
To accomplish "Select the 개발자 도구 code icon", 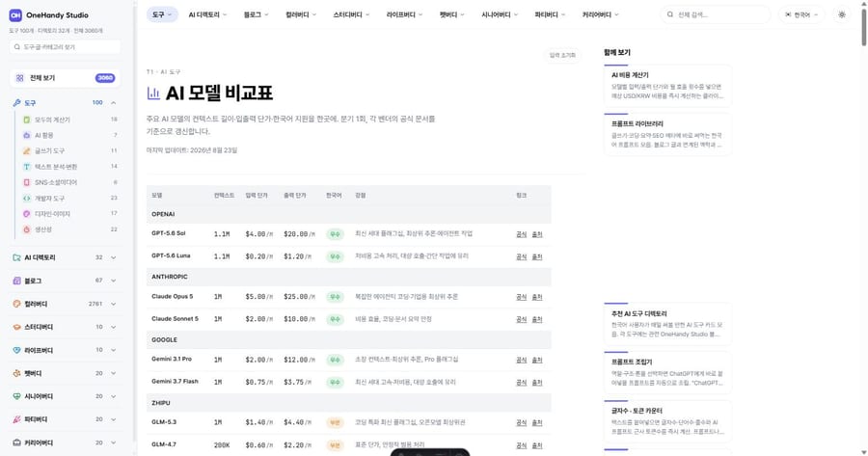I will click(27, 199).
